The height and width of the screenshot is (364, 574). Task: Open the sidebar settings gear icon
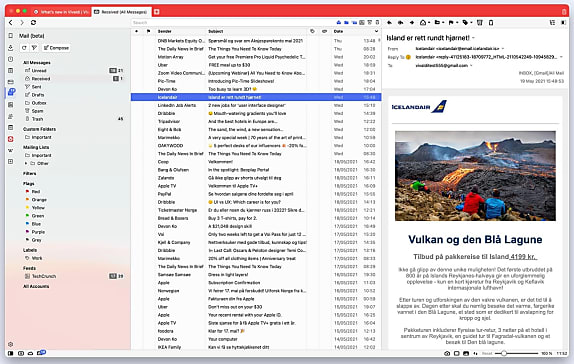pos(11,344)
